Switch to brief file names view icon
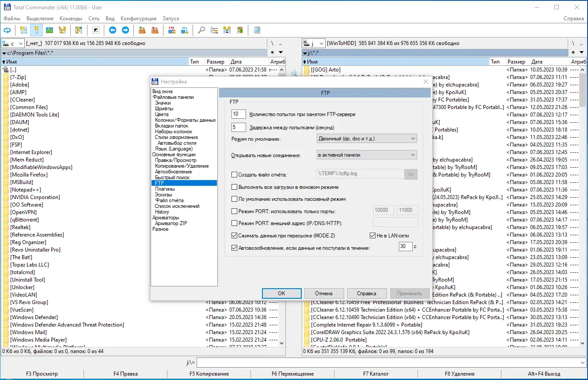 (23, 30)
